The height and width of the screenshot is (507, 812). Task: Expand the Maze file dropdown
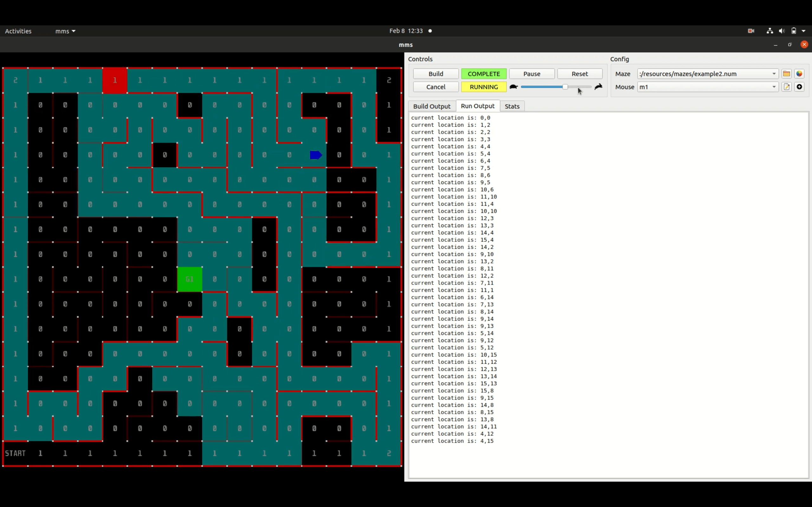(x=774, y=74)
